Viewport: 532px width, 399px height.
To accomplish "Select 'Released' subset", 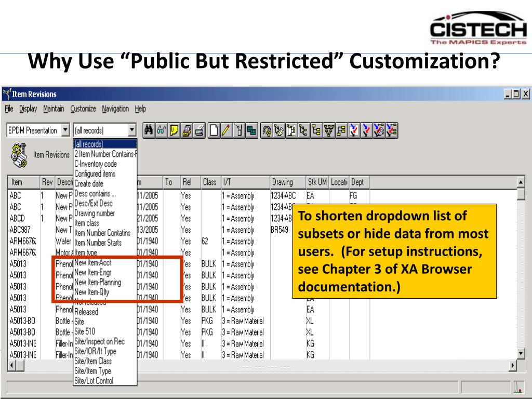I will point(105,312).
